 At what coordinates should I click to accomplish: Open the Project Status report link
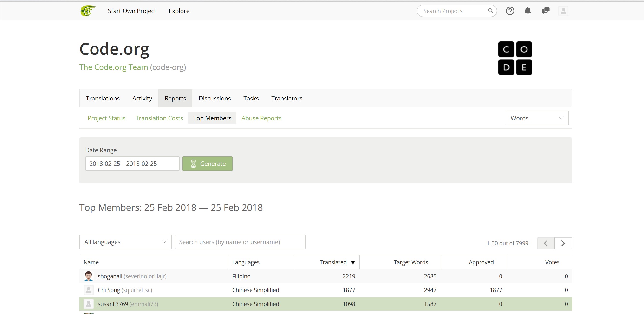click(106, 118)
